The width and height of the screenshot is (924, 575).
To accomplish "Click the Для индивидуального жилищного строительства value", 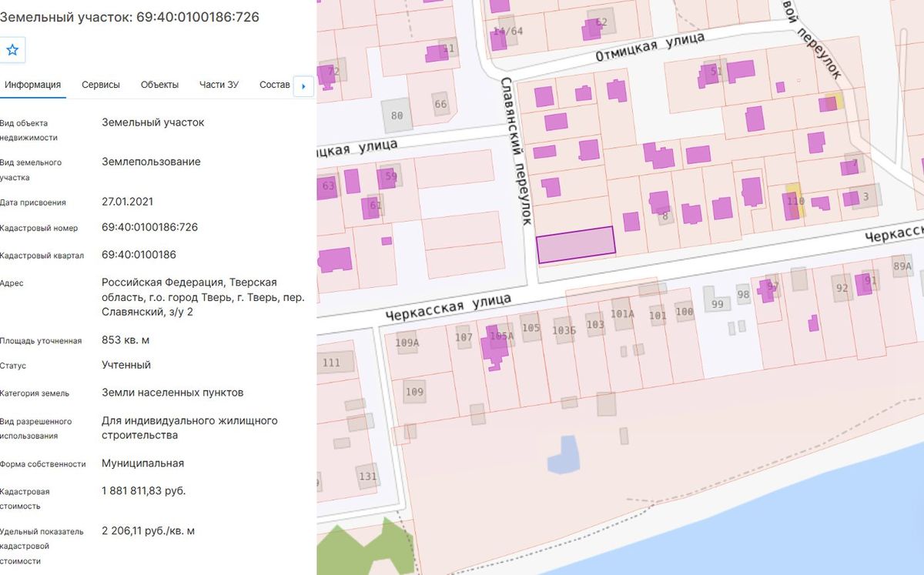I will (x=189, y=428).
